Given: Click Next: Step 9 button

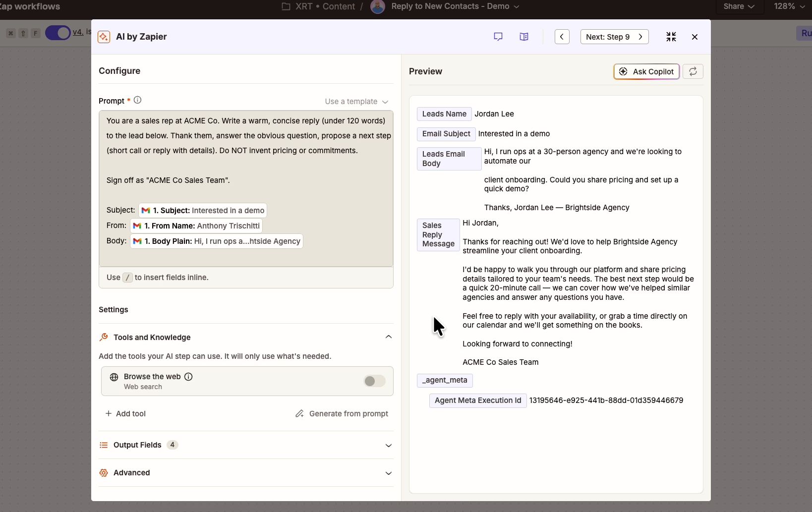Looking at the screenshot, I should tap(615, 37).
